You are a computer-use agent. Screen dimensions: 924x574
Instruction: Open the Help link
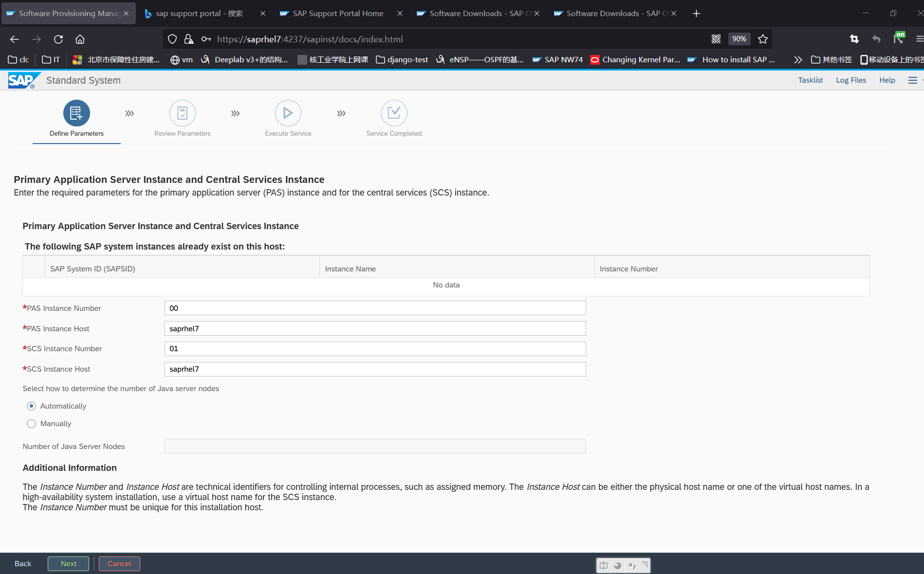[887, 80]
